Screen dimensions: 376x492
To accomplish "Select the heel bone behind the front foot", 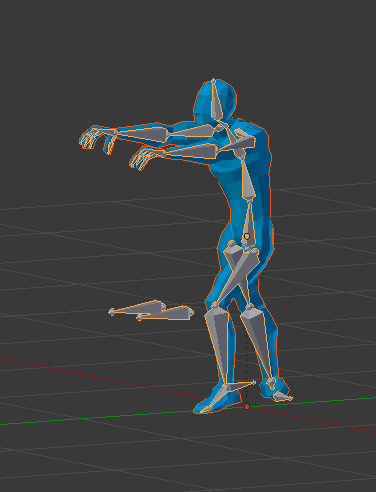I will pyautogui.click(x=242, y=386).
